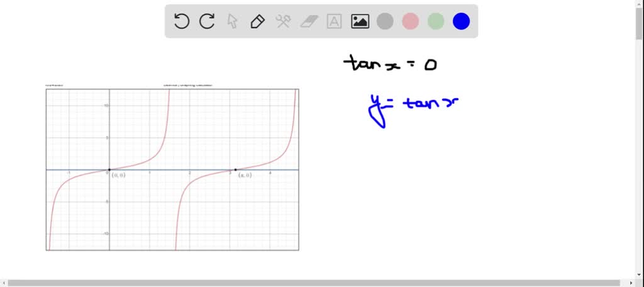The image size is (644, 287).
Task: Open the tools settings icon
Action: click(x=284, y=21)
